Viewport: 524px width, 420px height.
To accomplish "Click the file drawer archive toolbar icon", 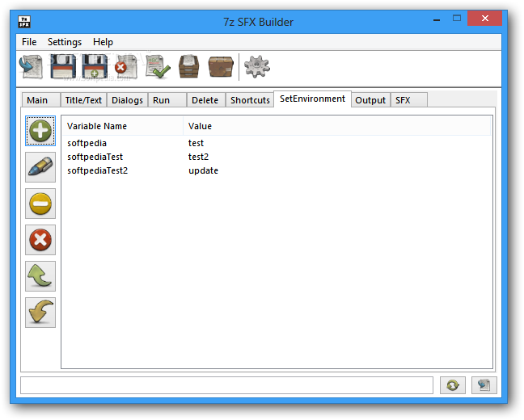I will pos(189,67).
